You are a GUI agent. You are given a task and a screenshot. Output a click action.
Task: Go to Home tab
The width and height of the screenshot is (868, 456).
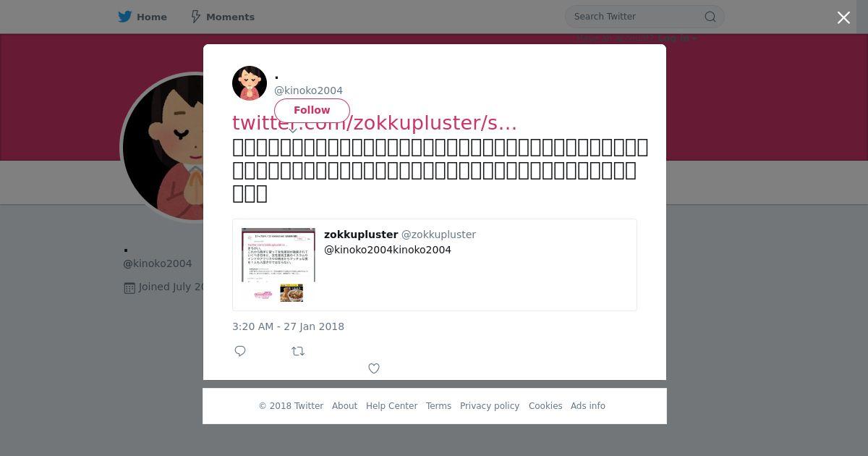coord(142,17)
